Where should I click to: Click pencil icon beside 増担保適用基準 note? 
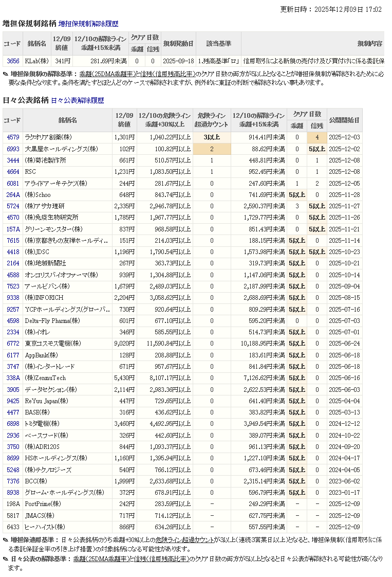pyautogui.click(x=6, y=540)
